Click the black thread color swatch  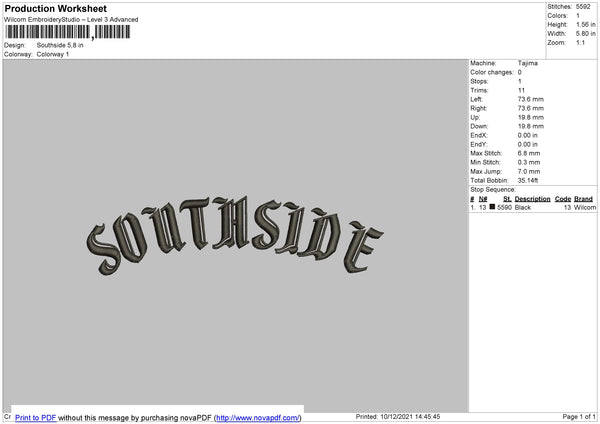pyautogui.click(x=492, y=207)
